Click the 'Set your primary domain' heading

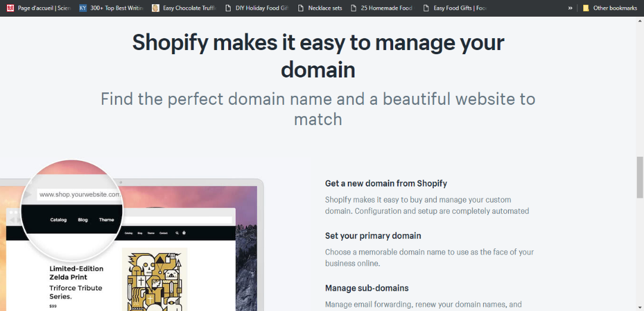coord(373,236)
